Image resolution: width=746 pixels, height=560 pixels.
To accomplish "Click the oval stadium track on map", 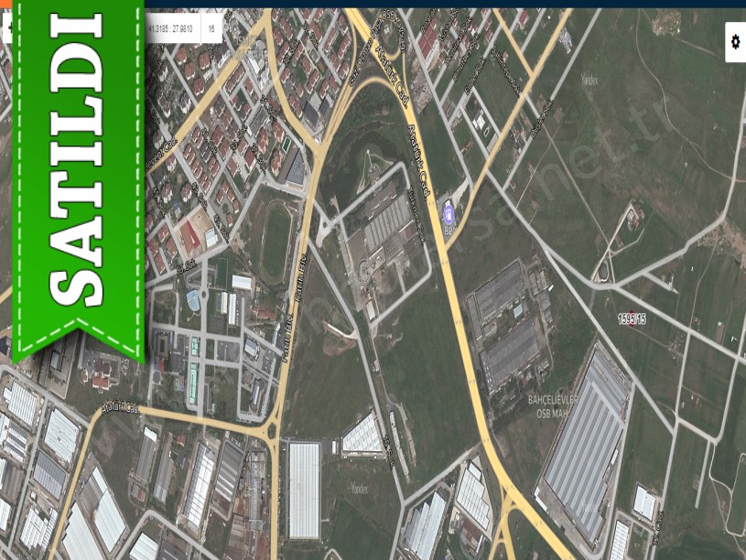I will click(x=276, y=243).
